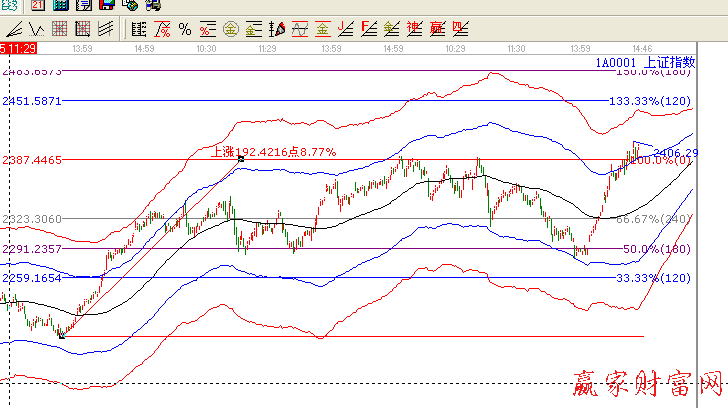The width and height of the screenshot is (728, 408).
Task: Select the angle fan line drawing tool
Action: [x=15, y=29]
